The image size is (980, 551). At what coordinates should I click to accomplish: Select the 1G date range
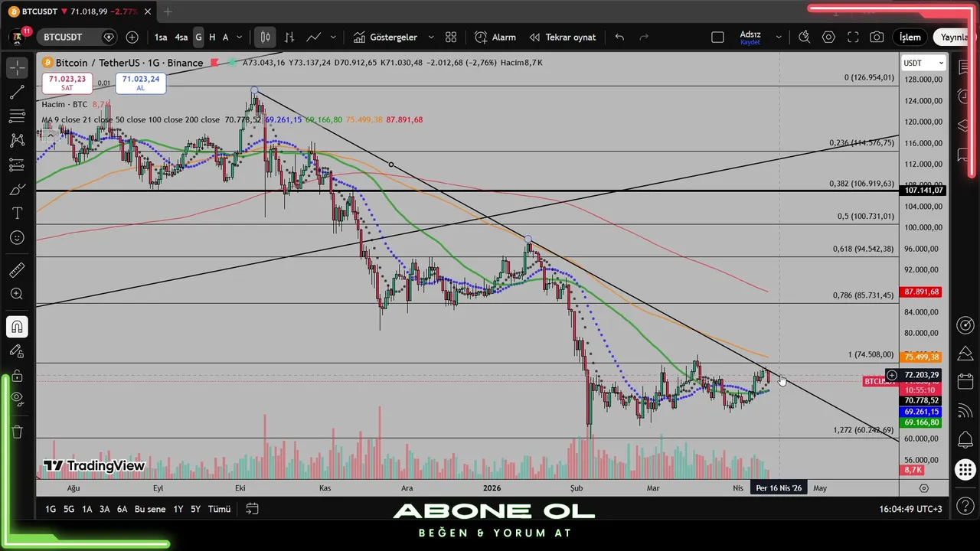click(x=51, y=509)
